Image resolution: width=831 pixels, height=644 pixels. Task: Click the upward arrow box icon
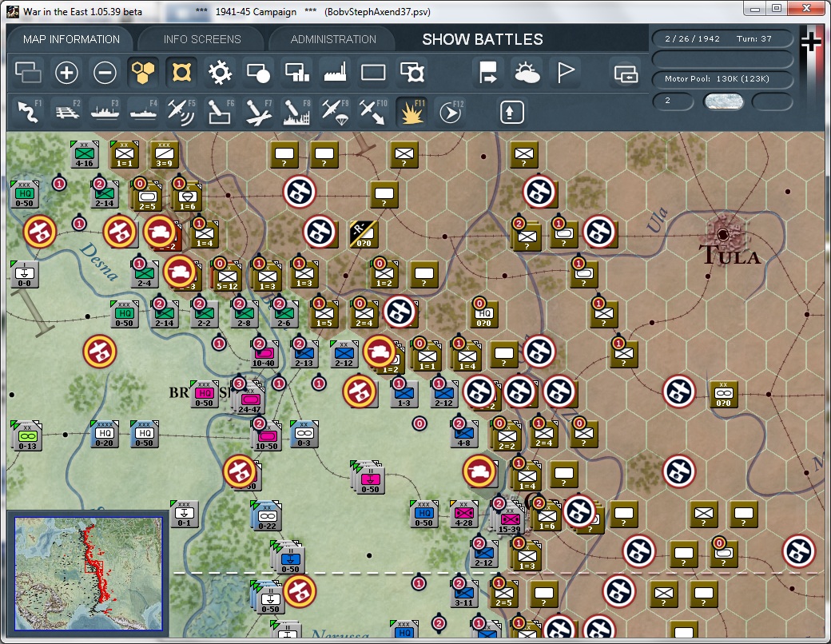pos(511,113)
